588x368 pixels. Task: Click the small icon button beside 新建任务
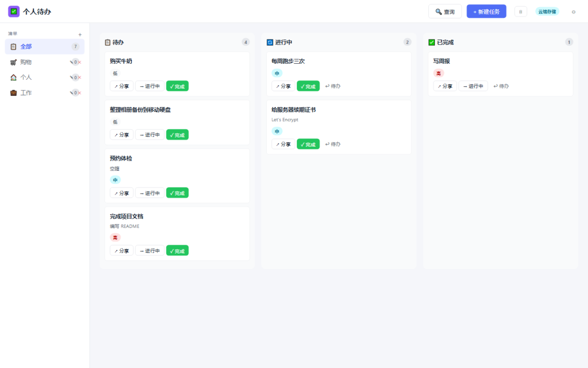point(521,12)
